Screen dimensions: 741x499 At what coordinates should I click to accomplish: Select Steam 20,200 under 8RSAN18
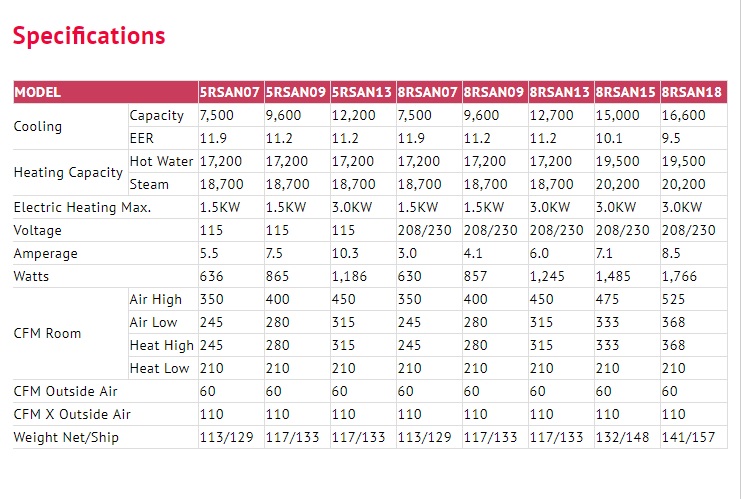click(x=683, y=185)
